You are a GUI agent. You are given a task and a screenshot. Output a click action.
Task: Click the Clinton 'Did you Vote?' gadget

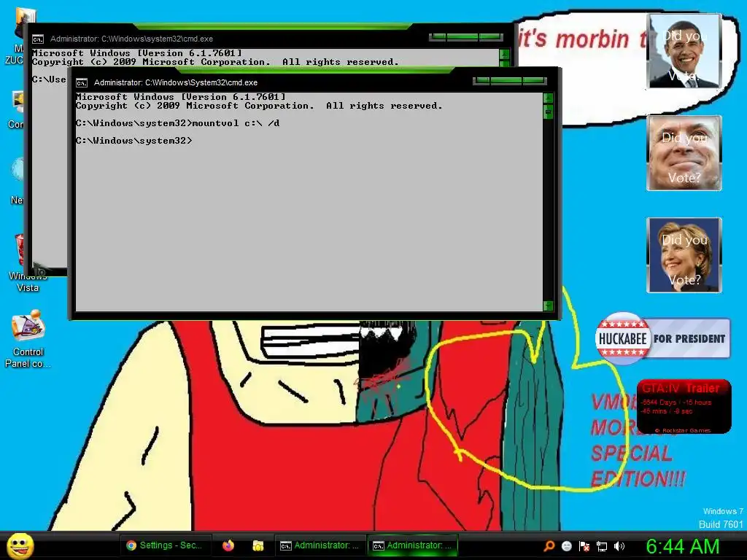pyautogui.click(x=684, y=254)
